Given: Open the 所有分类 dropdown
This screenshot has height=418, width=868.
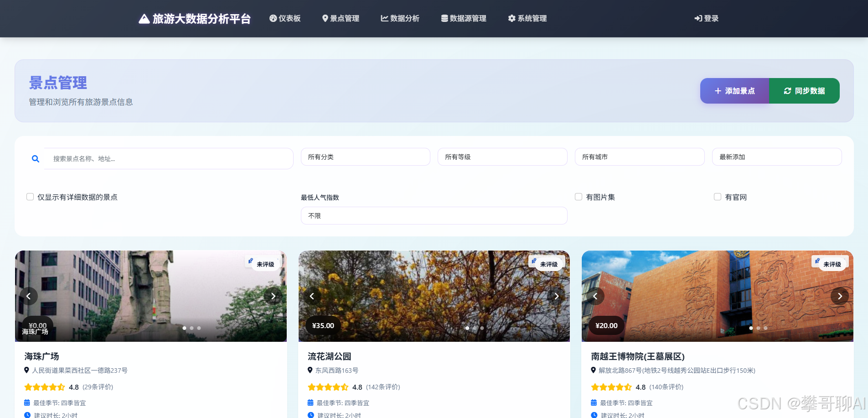Looking at the screenshot, I should click(366, 157).
